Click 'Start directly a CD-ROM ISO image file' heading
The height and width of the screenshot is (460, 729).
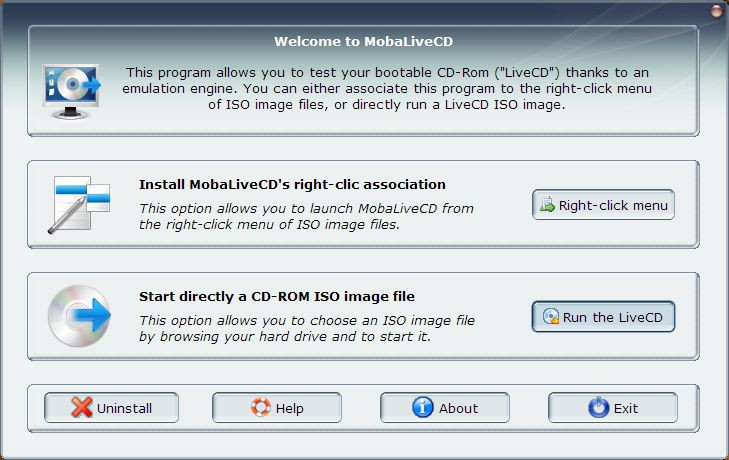(x=277, y=296)
